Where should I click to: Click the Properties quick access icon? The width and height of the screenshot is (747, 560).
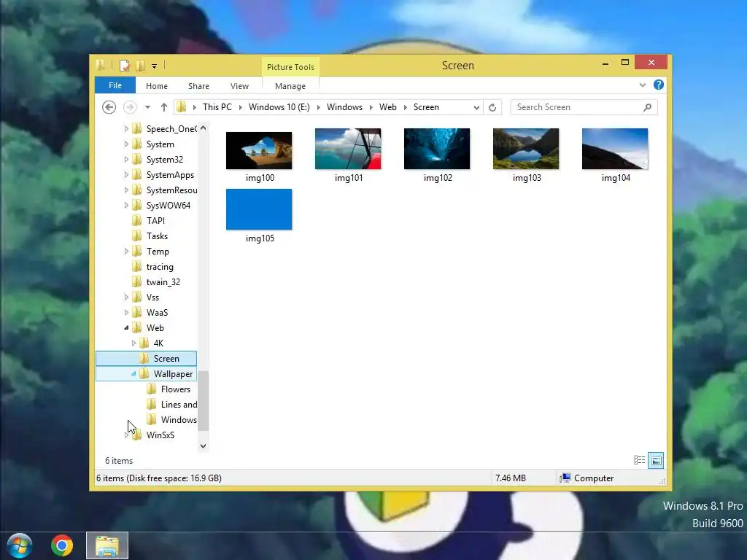pyautogui.click(x=124, y=66)
